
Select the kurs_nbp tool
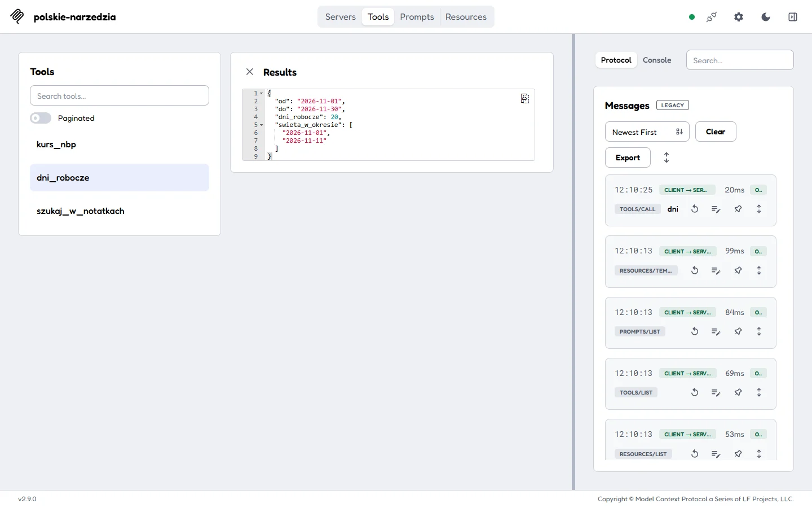120,144
